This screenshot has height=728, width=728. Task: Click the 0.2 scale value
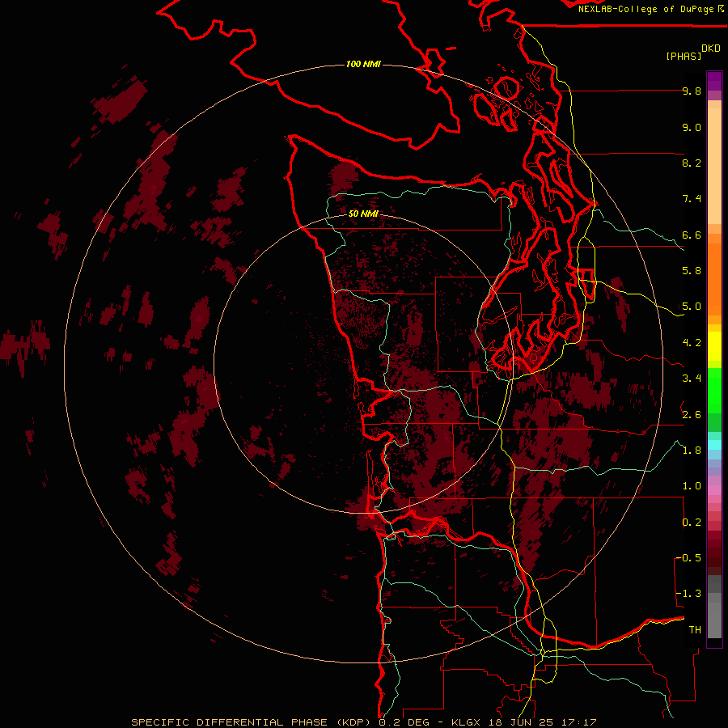pos(692,523)
